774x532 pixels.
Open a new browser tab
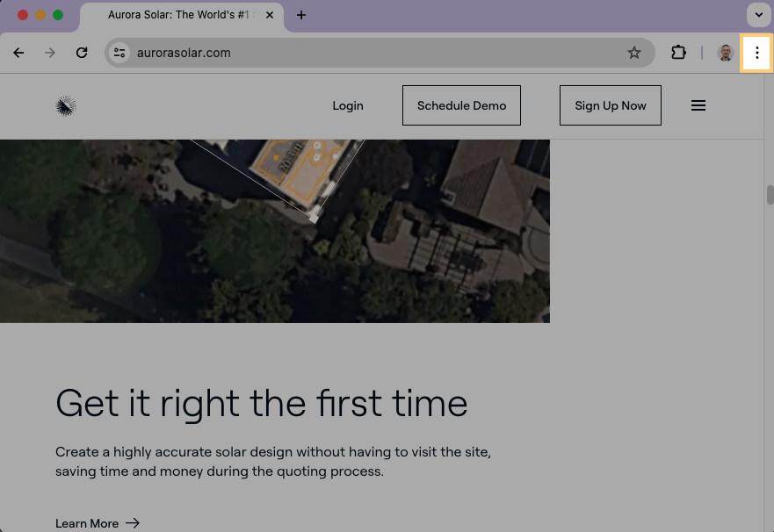301,15
